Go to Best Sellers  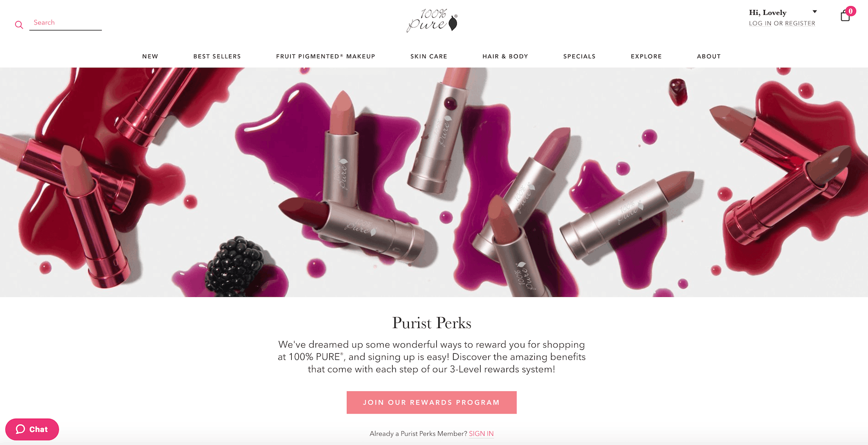[x=217, y=56]
